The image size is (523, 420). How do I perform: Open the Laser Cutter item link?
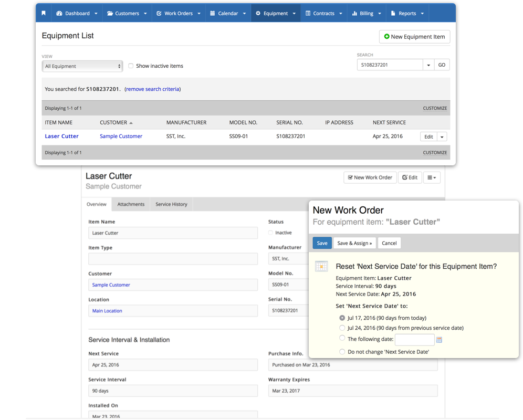pos(62,136)
